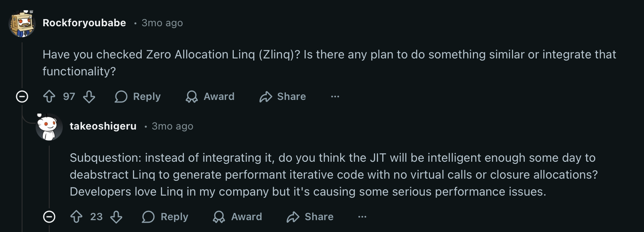Upvote Rockforyoubabe's comment
644x232 pixels.
pos(50,97)
